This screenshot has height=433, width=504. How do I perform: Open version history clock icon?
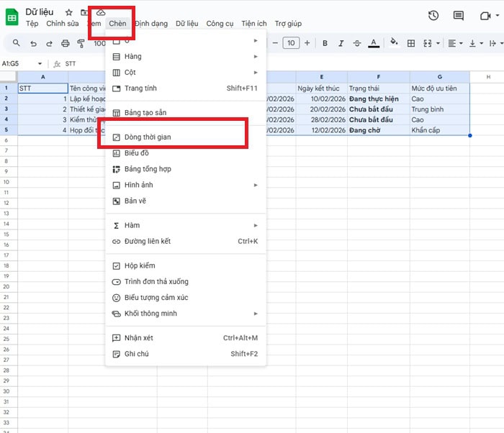(433, 16)
